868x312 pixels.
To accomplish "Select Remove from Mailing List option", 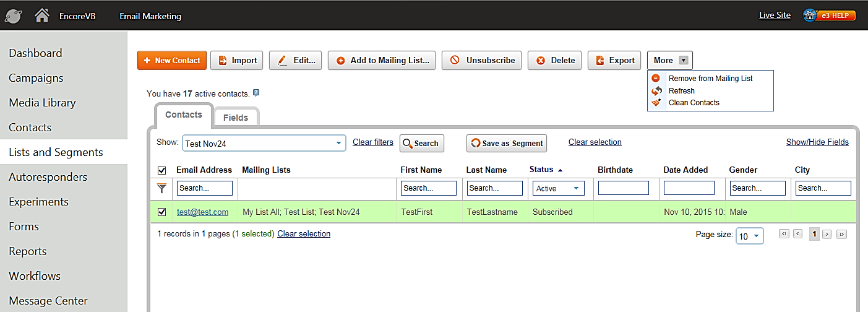I will pos(710,79).
